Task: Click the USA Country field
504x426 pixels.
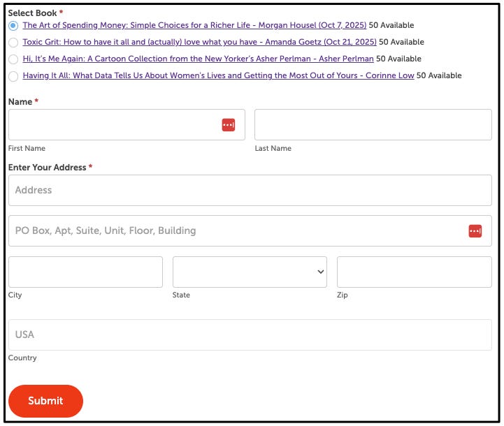Action: (x=250, y=335)
